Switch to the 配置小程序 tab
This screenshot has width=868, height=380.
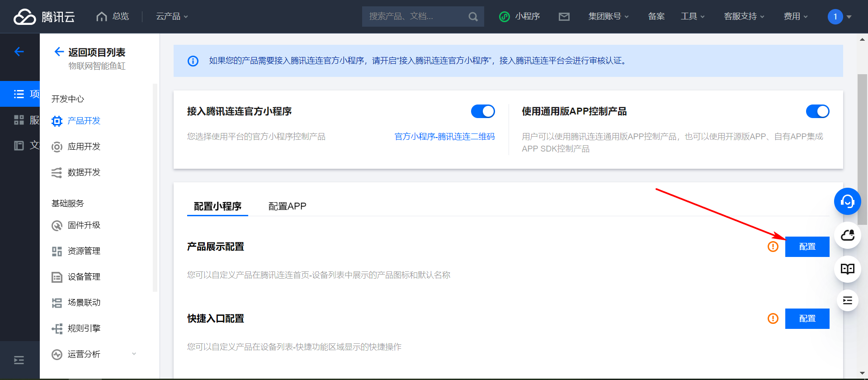pyautogui.click(x=217, y=206)
